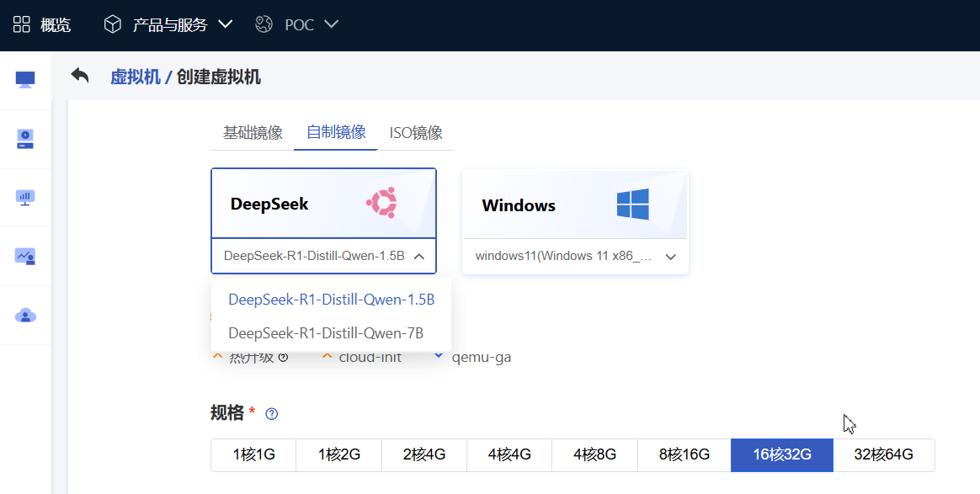This screenshot has height=494, width=980.
Task: Choose DeepSeek-R1-Distill-Qwen-7B from the list
Action: tap(326, 333)
